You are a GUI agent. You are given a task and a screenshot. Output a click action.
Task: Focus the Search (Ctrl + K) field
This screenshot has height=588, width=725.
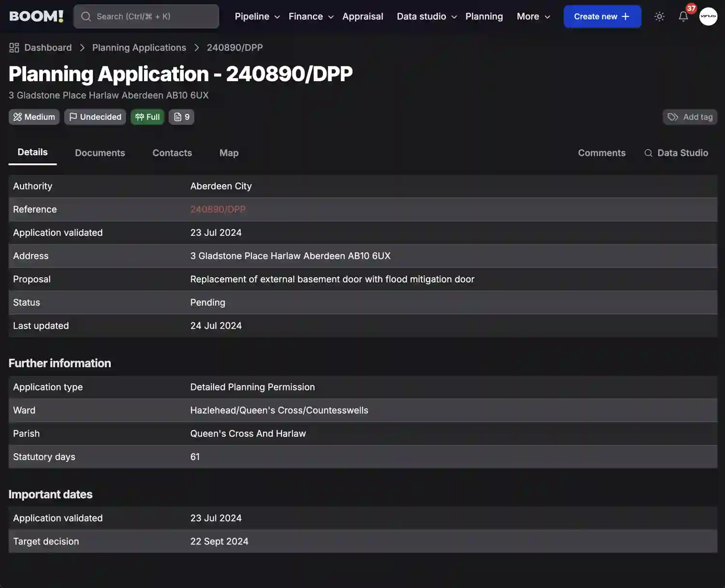[146, 16]
